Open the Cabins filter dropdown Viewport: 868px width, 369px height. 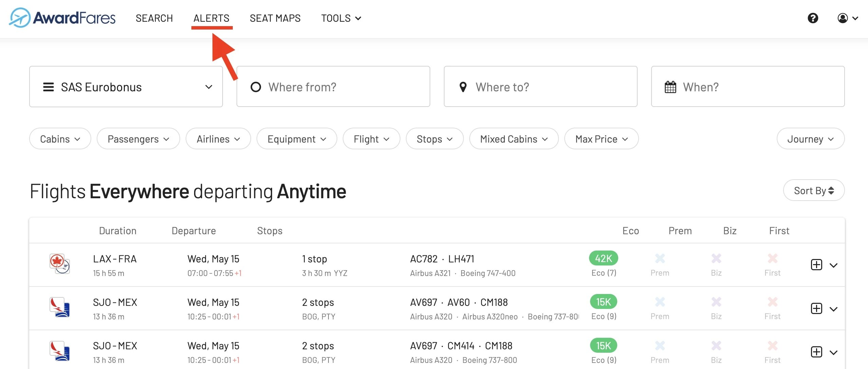[60, 139]
